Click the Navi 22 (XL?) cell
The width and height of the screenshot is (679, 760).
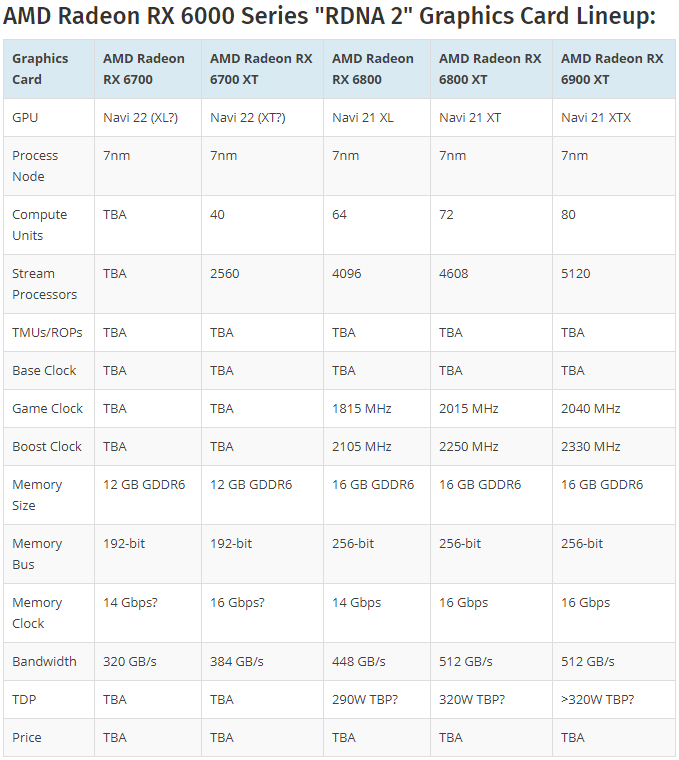[140, 118]
